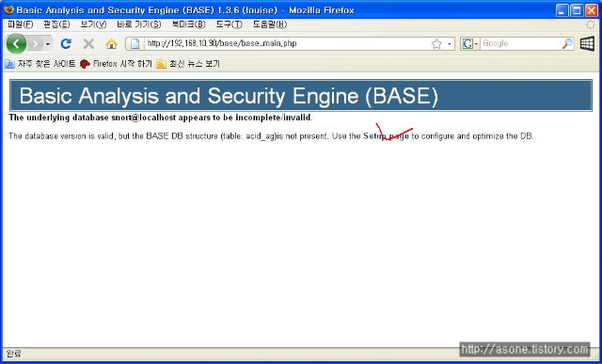The height and width of the screenshot is (364, 602).
Task: Open the 북마크(B) menu
Action: pos(188,24)
